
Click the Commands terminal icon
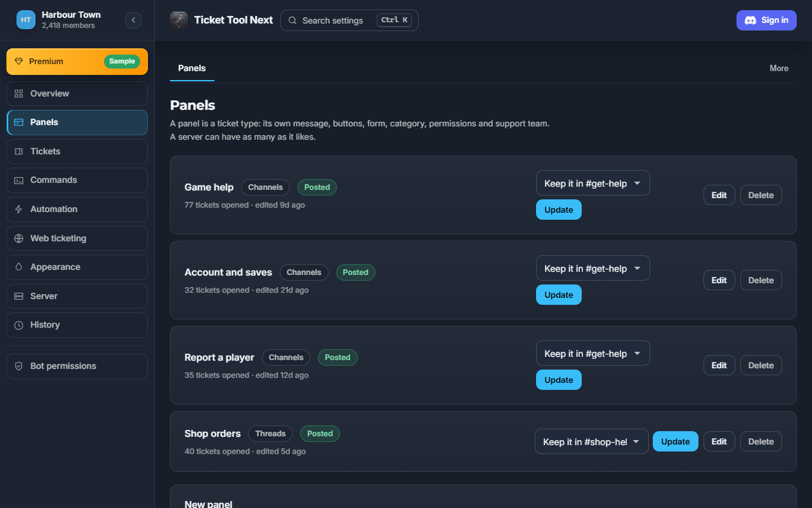(x=19, y=180)
